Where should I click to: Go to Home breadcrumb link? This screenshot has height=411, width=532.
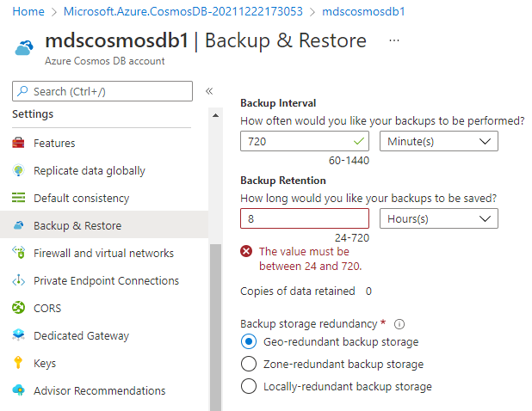(x=28, y=11)
